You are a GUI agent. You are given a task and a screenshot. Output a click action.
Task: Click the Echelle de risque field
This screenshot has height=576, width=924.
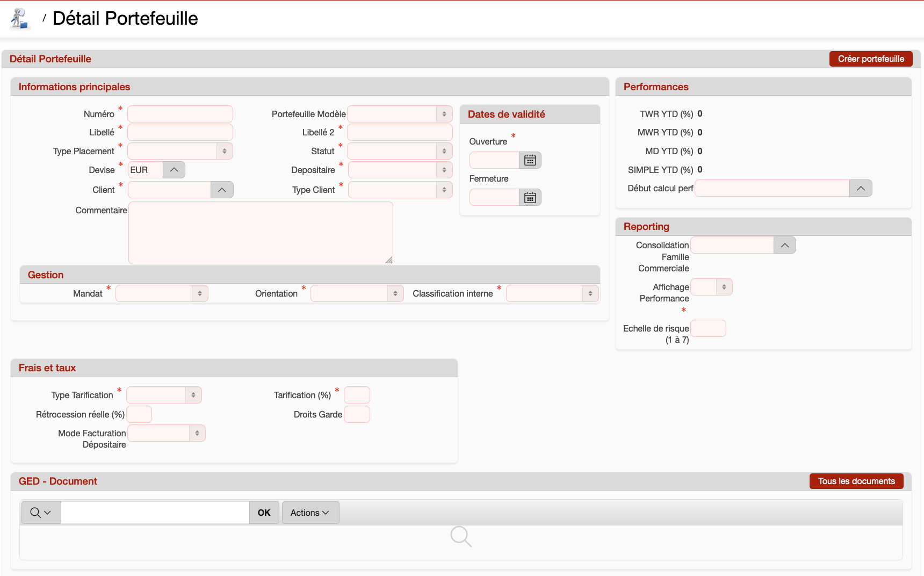[x=708, y=328]
